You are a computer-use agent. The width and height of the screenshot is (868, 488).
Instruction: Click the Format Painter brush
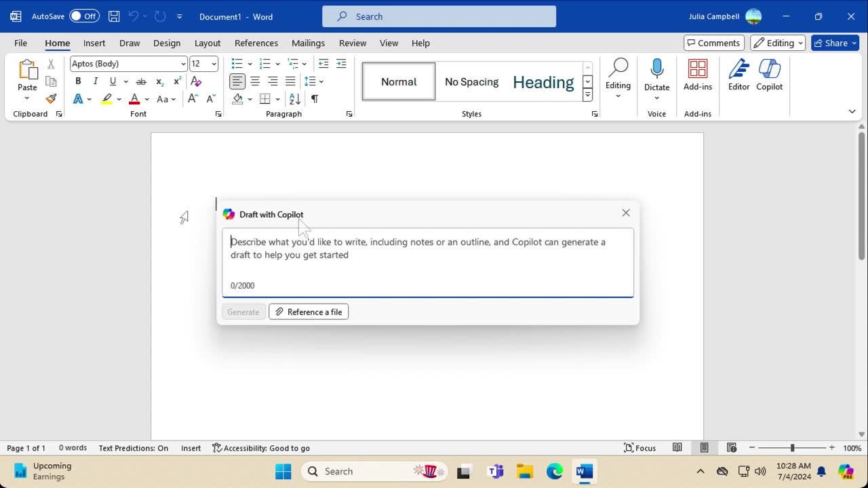51,99
